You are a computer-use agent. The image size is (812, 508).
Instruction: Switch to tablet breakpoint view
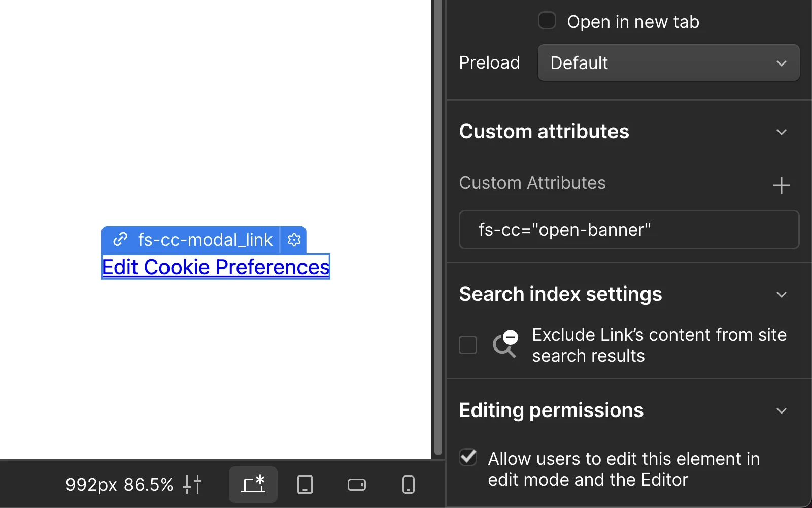(x=305, y=485)
